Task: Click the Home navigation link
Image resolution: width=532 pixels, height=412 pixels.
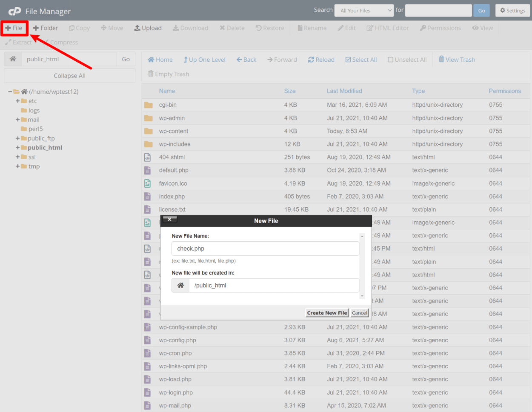Action: (160, 60)
